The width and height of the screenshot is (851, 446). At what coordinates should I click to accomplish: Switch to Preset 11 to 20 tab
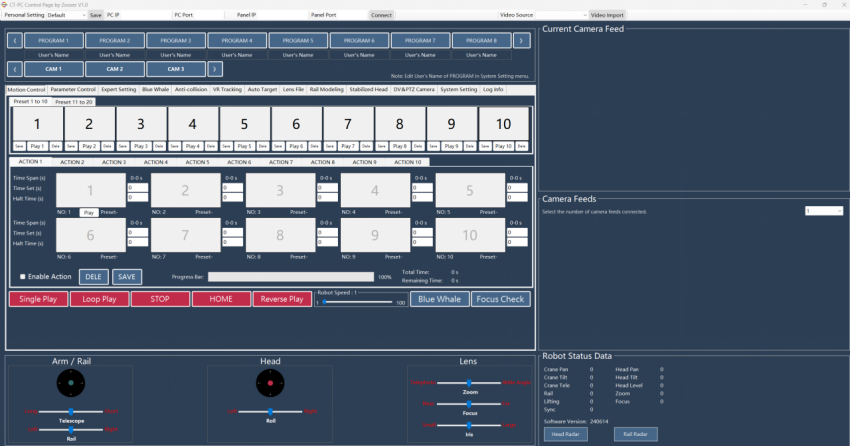(x=73, y=102)
